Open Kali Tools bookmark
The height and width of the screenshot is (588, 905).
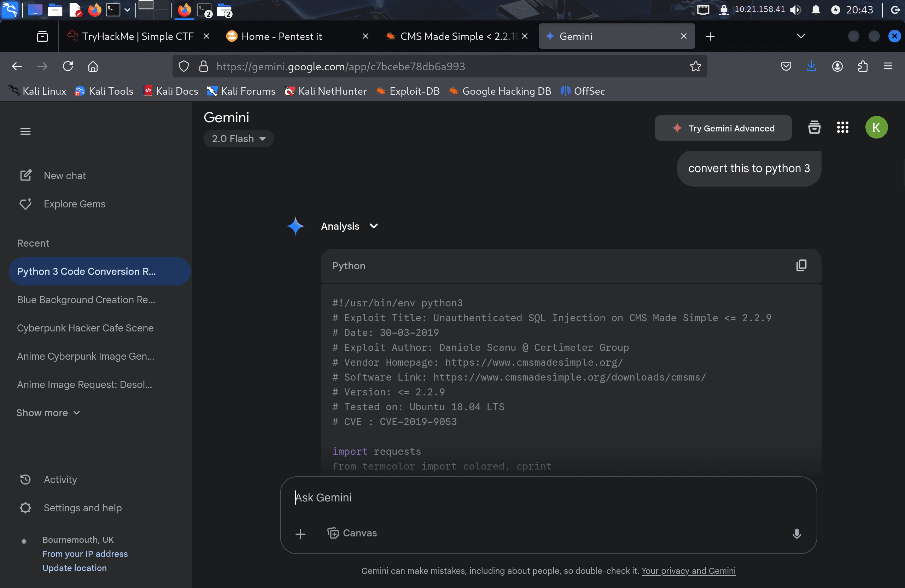[x=104, y=91]
